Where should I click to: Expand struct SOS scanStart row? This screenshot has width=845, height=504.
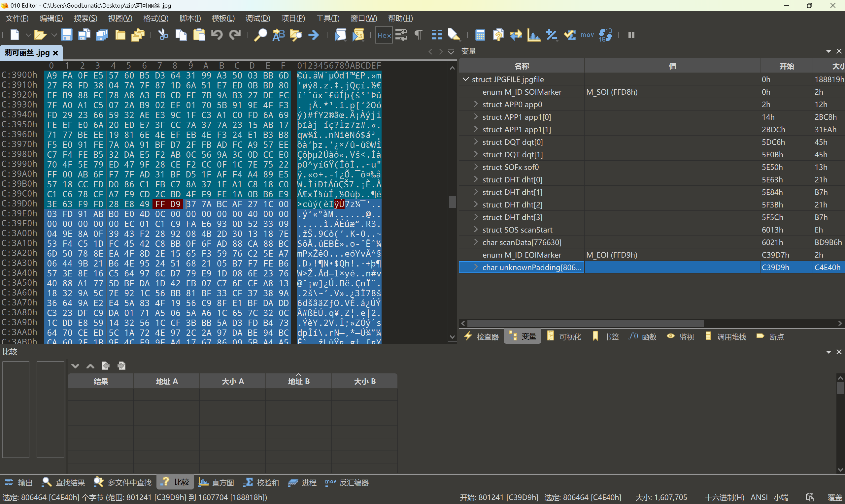pyautogui.click(x=476, y=230)
